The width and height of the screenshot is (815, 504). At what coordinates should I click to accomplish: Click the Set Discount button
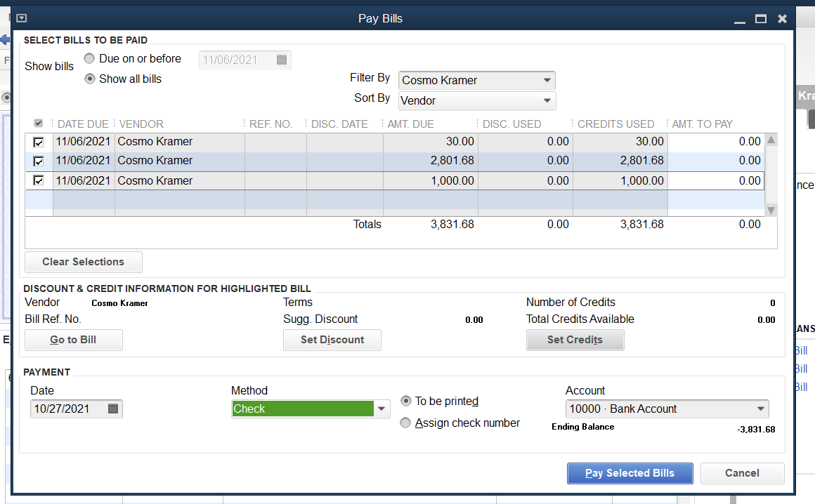coord(332,340)
